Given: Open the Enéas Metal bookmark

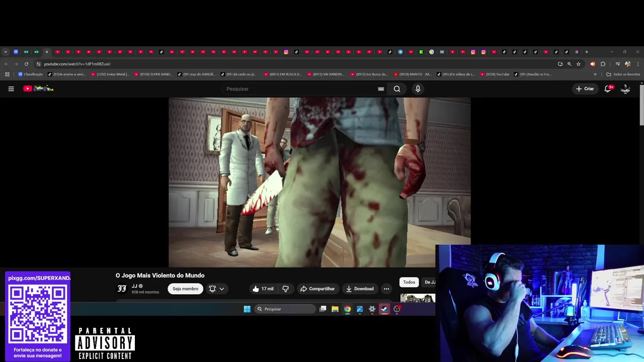Looking at the screenshot, I should [x=110, y=74].
